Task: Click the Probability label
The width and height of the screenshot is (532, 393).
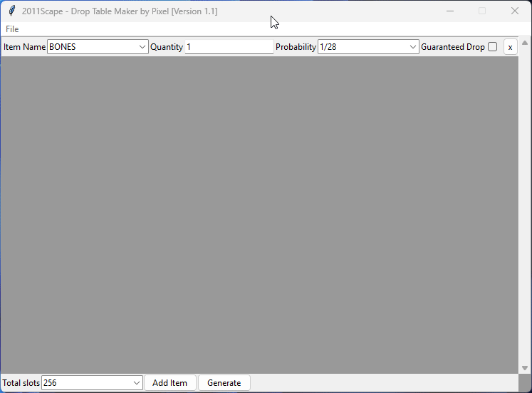Action: click(296, 47)
